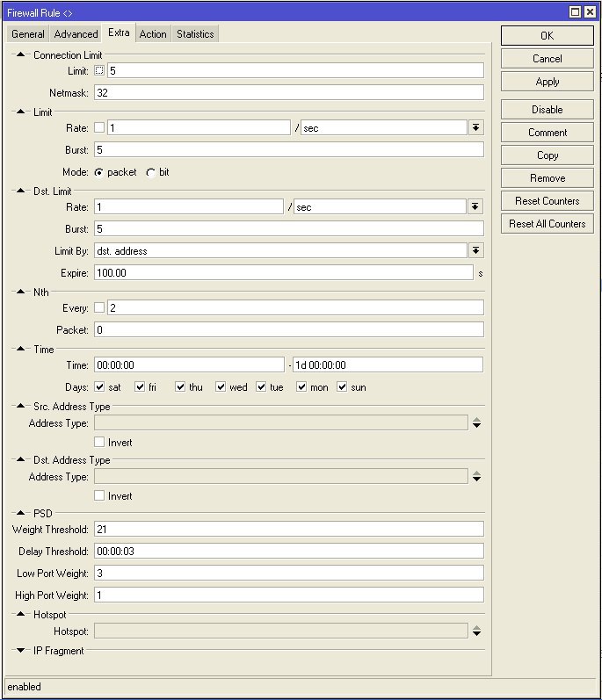The height and width of the screenshot is (700, 602).
Task: Click Reset Counters button
Action: (547, 201)
